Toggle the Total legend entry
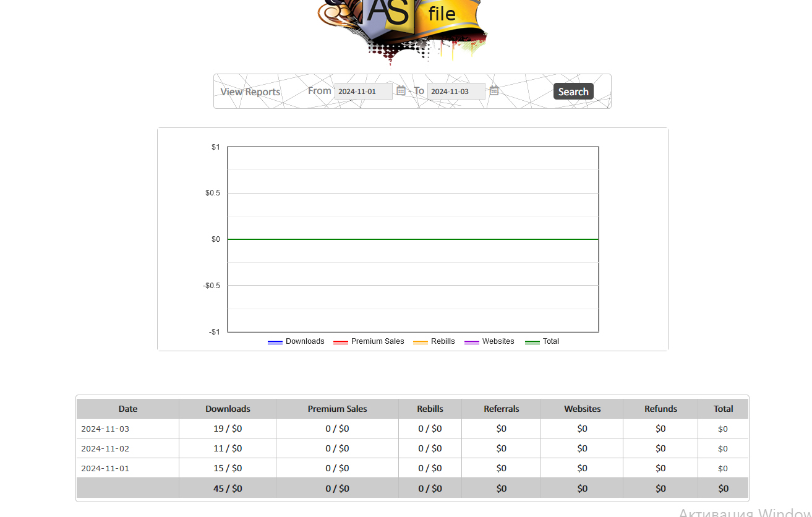 coord(542,341)
